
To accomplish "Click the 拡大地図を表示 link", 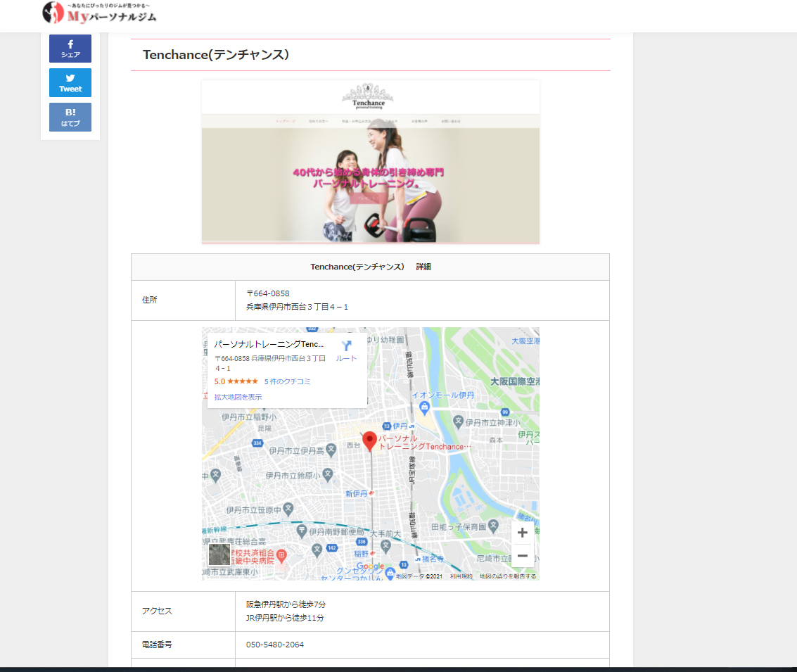I will click(238, 397).
